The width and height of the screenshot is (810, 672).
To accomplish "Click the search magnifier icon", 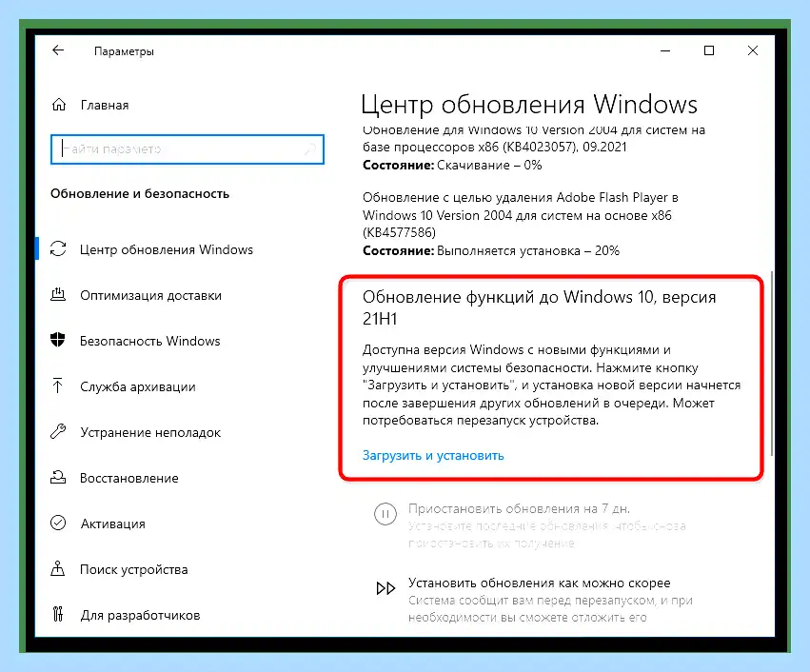I will 309,149.
